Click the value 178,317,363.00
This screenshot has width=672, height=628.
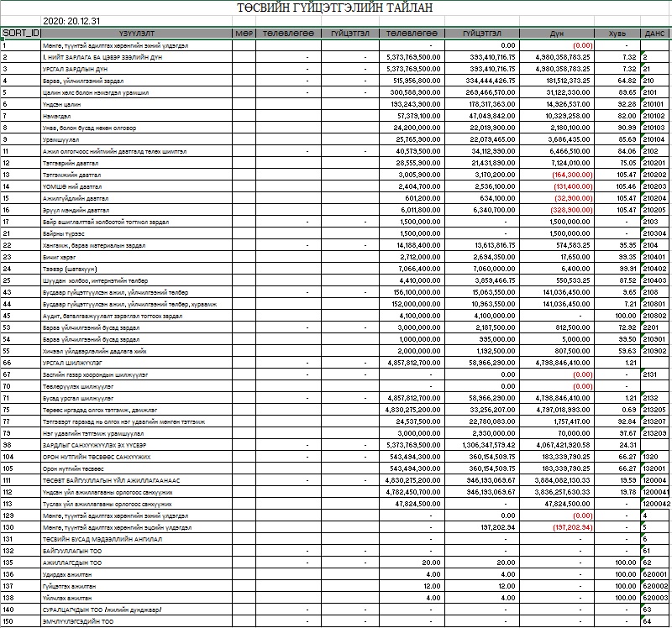pyautogui.click(x=491, y=104)
